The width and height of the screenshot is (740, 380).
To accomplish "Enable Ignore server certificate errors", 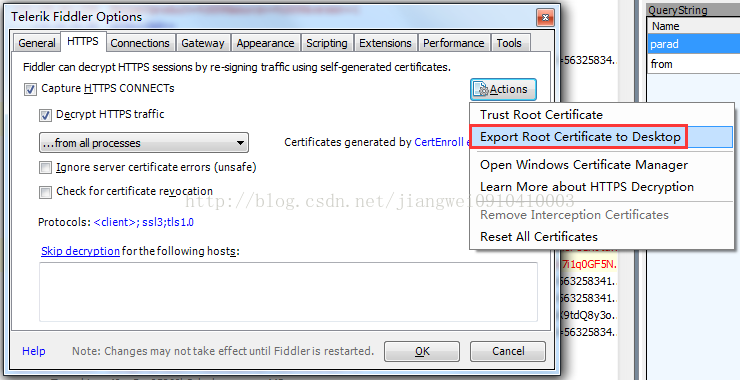I will (x=45, y=168).
